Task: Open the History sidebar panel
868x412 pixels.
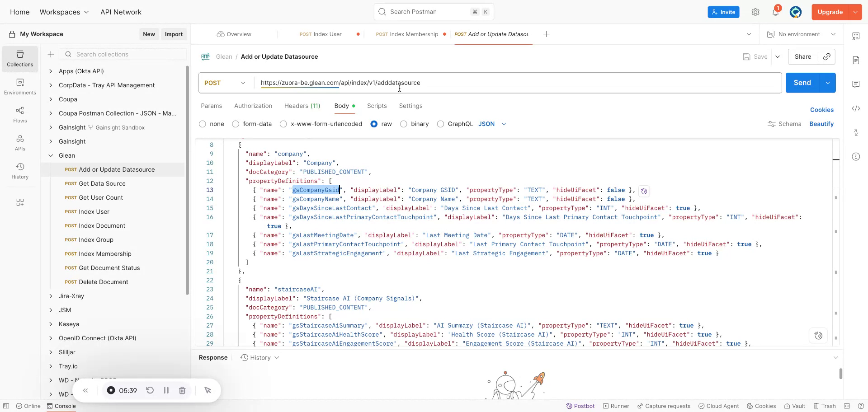Action: pyautogui.click(x=20, y=171)
